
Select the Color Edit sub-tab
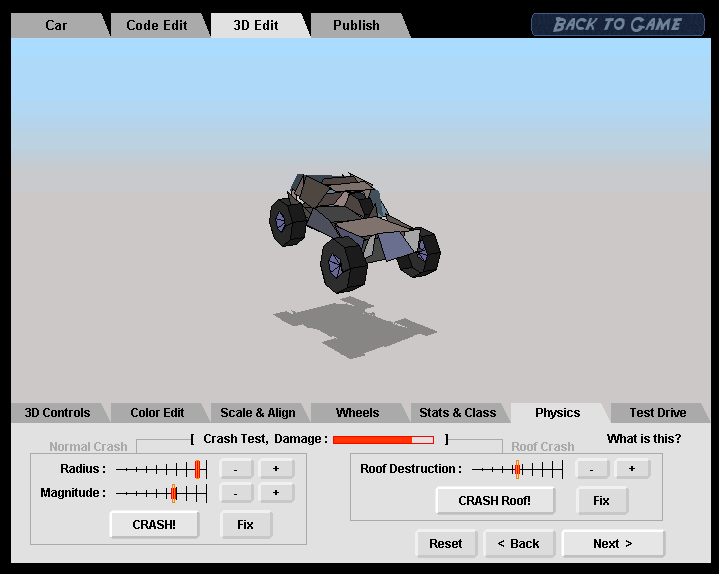click(x=157, y=413)
